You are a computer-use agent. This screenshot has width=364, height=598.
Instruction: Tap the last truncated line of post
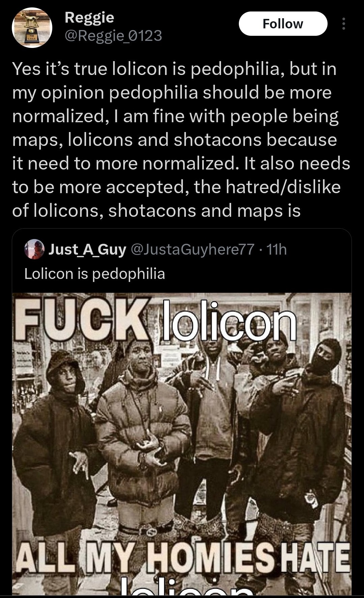tap(156, 210)
